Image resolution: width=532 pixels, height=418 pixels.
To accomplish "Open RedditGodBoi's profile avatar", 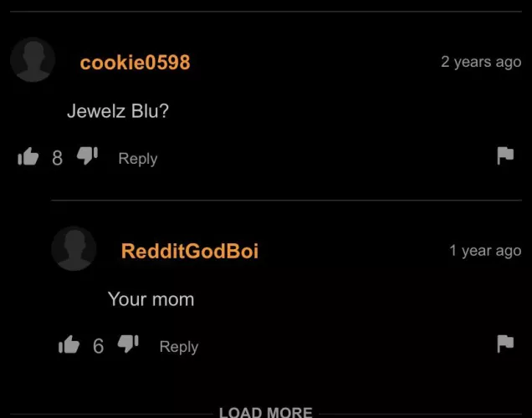I will click(74, 248).
